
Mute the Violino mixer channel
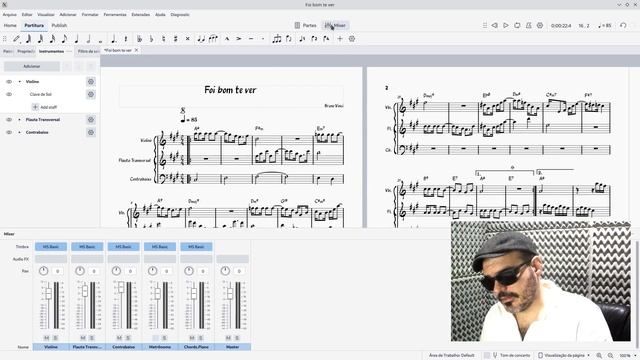(x=47, y=338)
